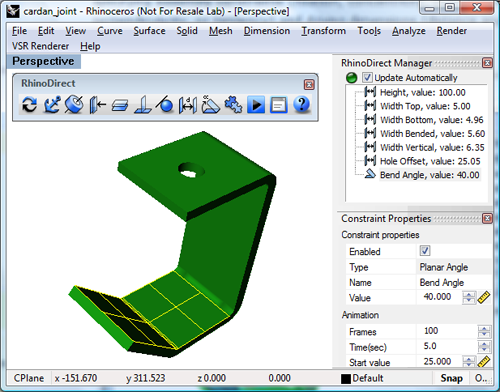Viewport: 500px width, 392px height.
Task: Click the refresh/update icon in RhinoDirect toolbar
Action: pos(29,105)
